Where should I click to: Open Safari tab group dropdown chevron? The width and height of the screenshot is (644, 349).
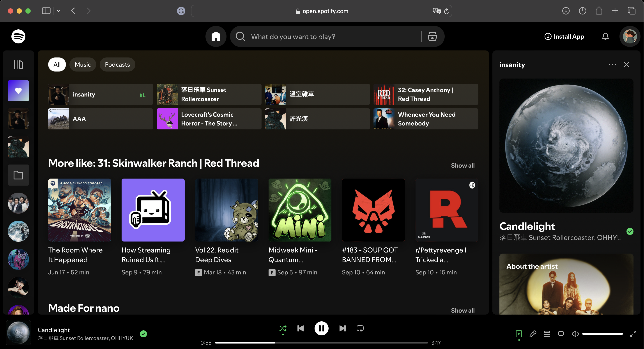[58, 11]
